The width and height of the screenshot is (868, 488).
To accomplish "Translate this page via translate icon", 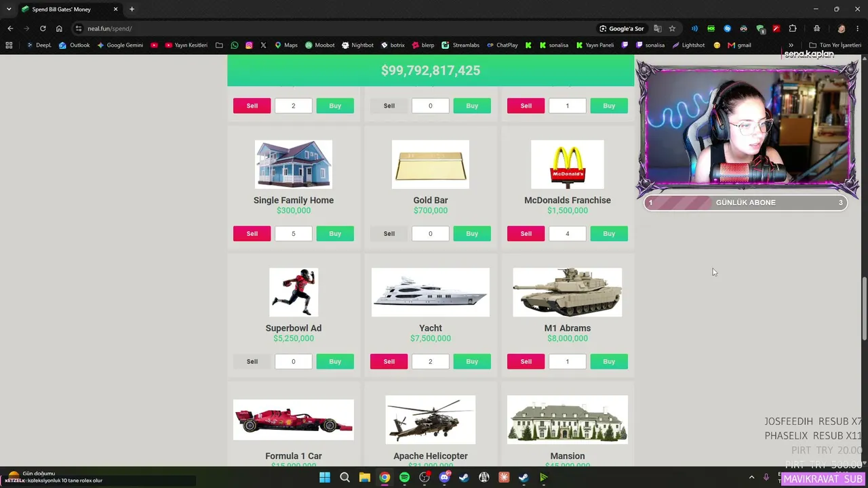I will click(x=657, y=28).
